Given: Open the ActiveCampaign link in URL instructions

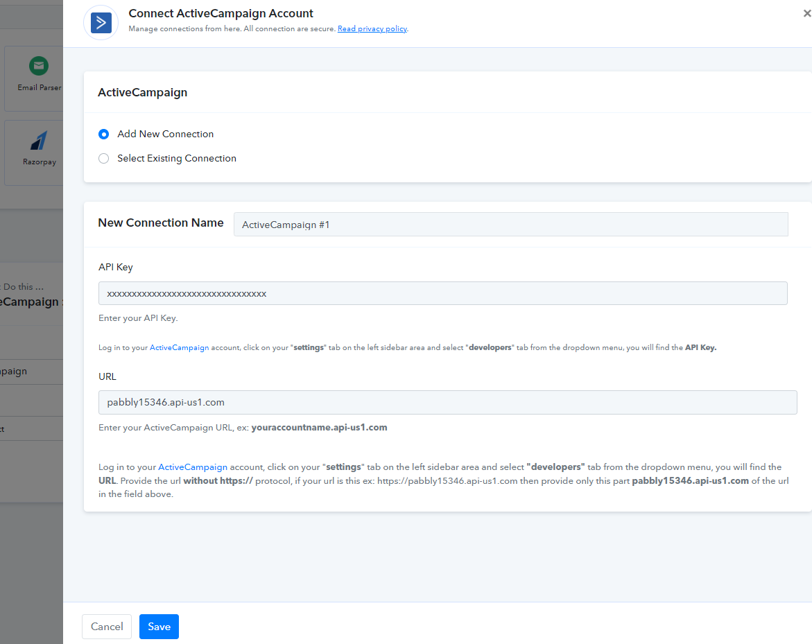Looking at the screenshot, I should click(x=193, y=467).
